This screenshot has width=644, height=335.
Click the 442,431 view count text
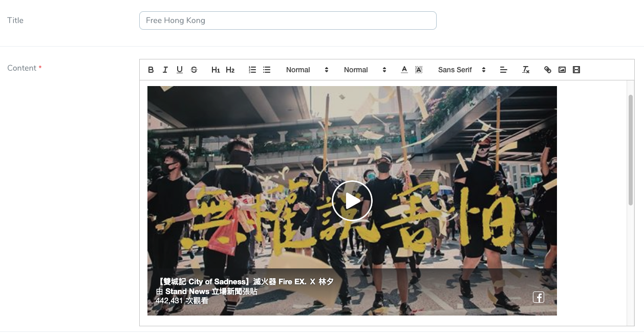tap(182, 301)
